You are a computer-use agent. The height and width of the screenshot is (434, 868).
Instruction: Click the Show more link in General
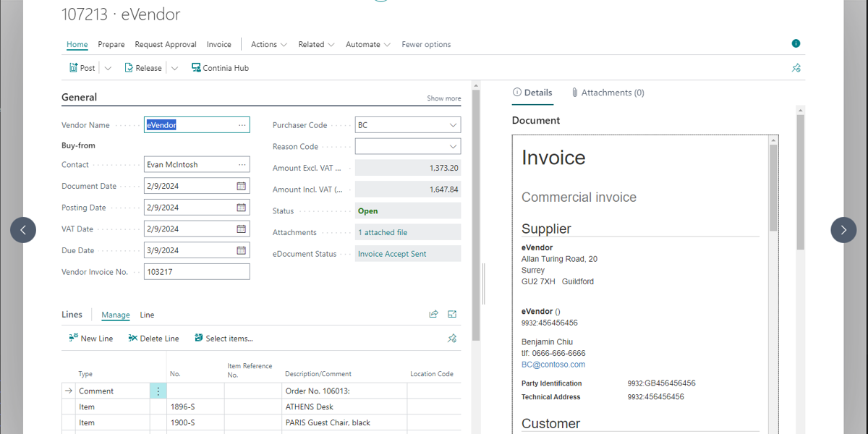(443, 98)
